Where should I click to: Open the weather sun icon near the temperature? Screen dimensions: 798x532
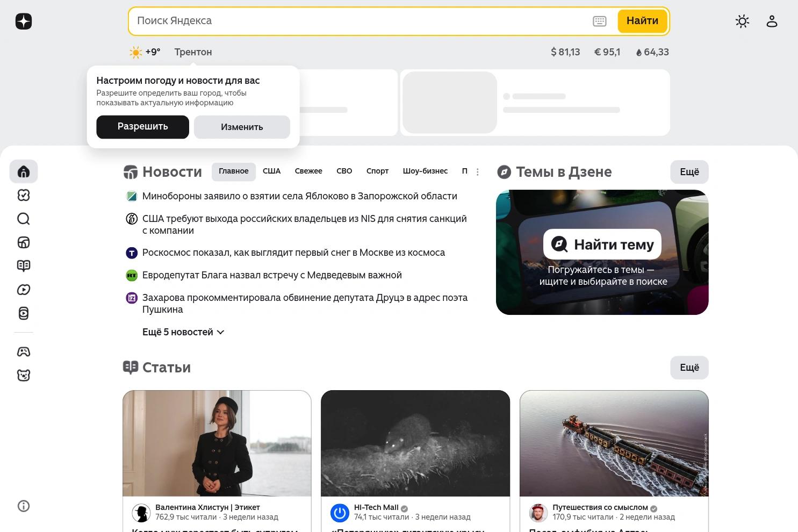pos(135,52)
